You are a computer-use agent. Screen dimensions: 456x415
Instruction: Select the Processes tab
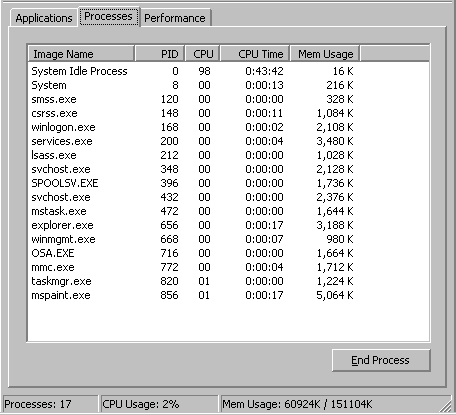pos(108,16)
